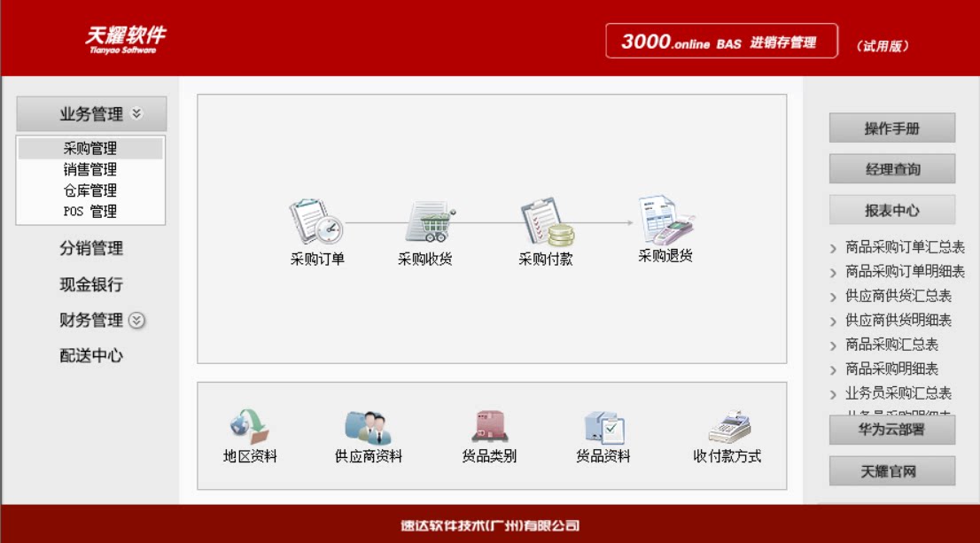This screenshot has height=543, width=980.
Task: Expand arrow beside 商品采购订单明细表
Action: pyautogui.click(x=833, y=273)
